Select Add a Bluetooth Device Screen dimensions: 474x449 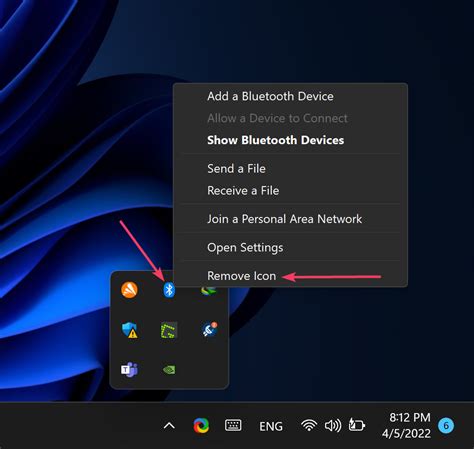[270, 96]
